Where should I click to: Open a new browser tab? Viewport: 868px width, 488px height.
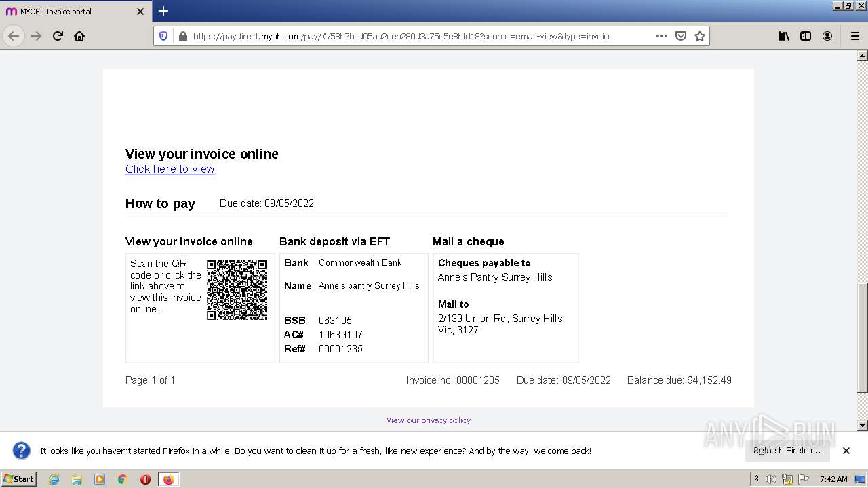click(163, 11)
